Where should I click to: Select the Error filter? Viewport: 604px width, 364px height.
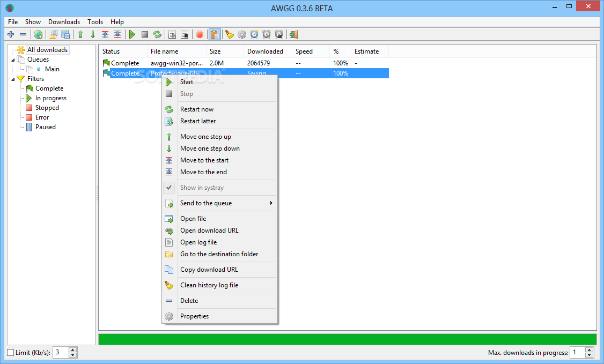(x=42, y=117)
